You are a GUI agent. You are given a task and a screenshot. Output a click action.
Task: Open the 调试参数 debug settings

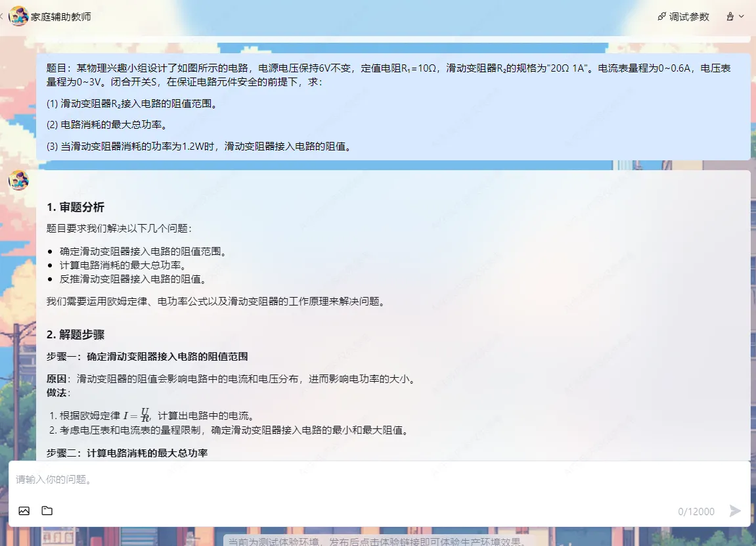point(684,17)
